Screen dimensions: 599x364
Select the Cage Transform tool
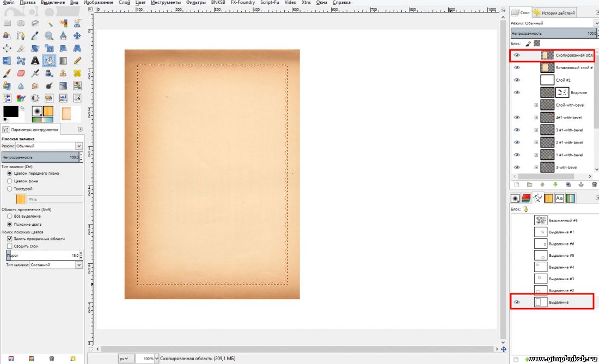click(x=21, y=61)
